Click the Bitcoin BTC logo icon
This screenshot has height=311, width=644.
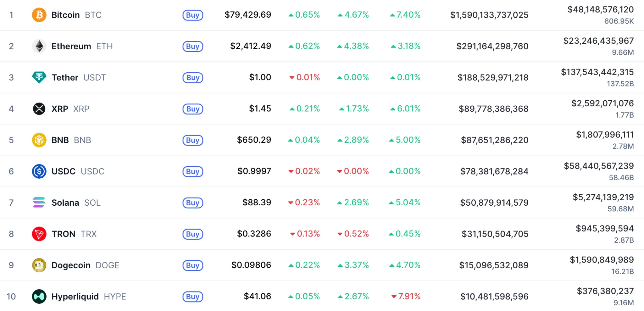coord(39,14)
